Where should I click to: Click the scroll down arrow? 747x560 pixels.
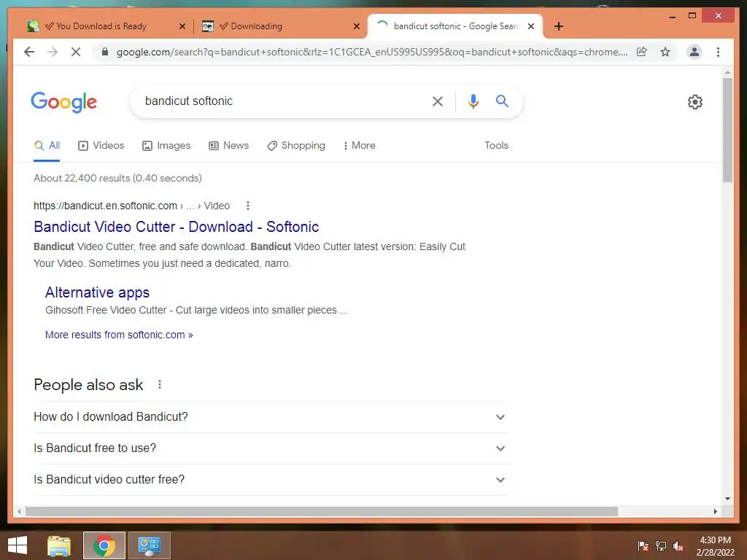pos(727,499)
